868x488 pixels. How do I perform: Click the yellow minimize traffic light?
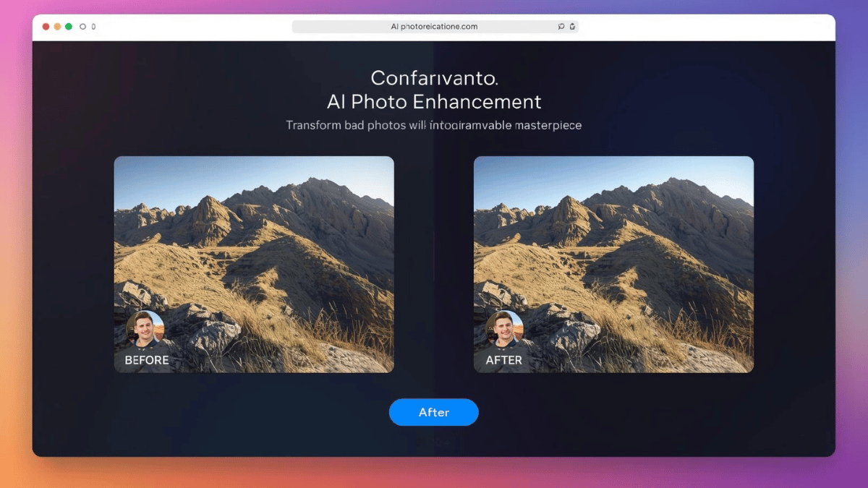[x=57, y=25]
